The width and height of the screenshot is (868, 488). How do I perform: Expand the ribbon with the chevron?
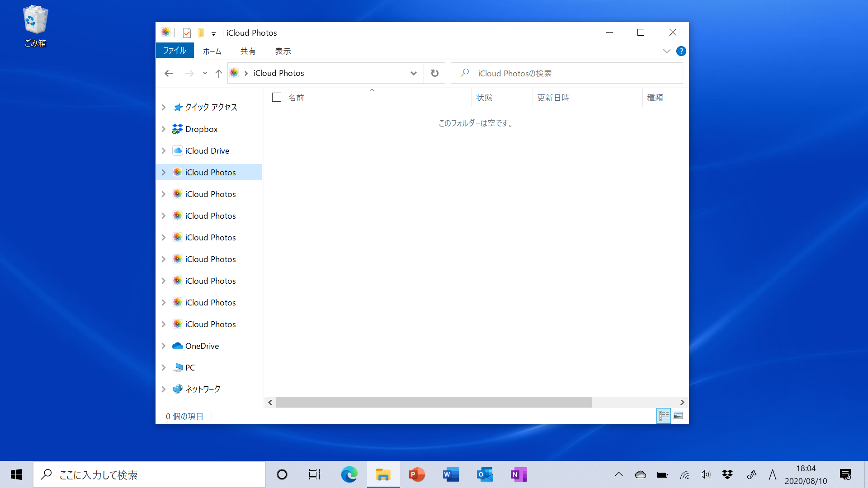(x=666, y=51)
